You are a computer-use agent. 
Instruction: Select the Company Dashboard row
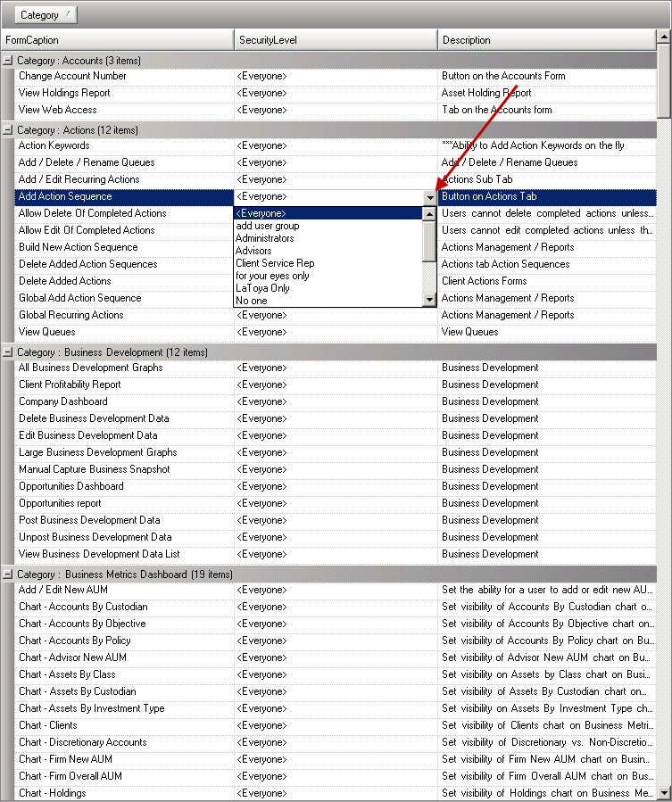pos(336,401)
